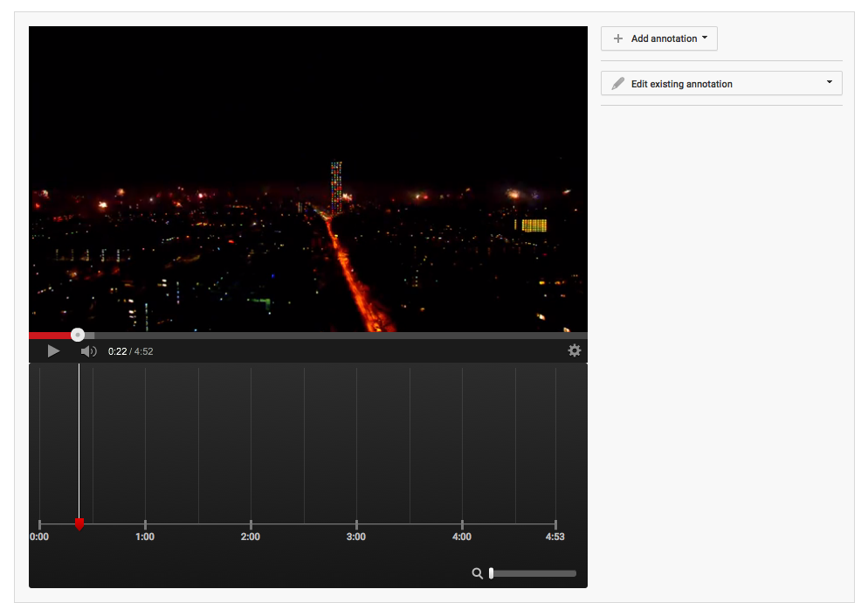Mute the video with speaker icon

88,351
